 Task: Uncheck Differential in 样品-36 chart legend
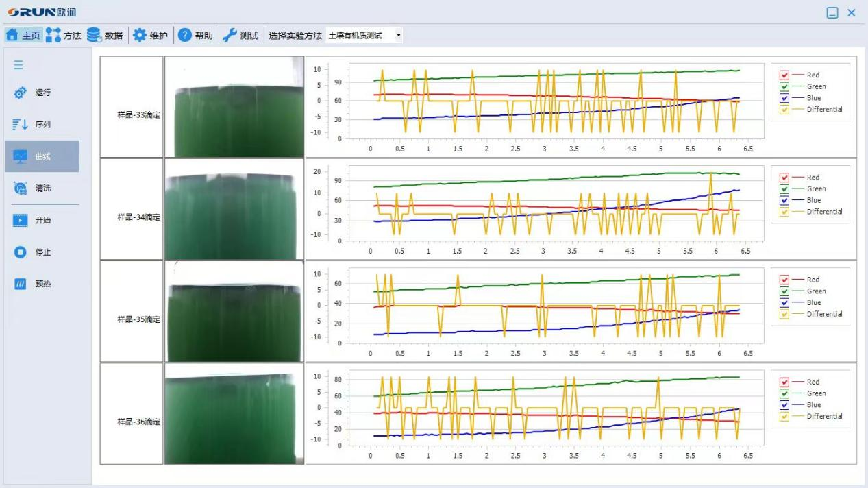pos(784,416)
